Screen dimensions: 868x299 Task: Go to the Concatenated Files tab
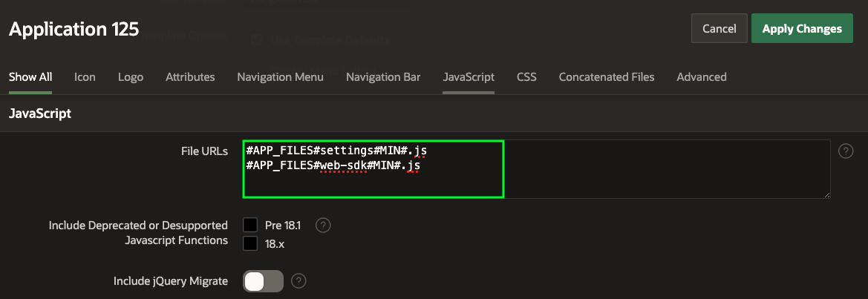pyautogui.click(x=607, y=77)
